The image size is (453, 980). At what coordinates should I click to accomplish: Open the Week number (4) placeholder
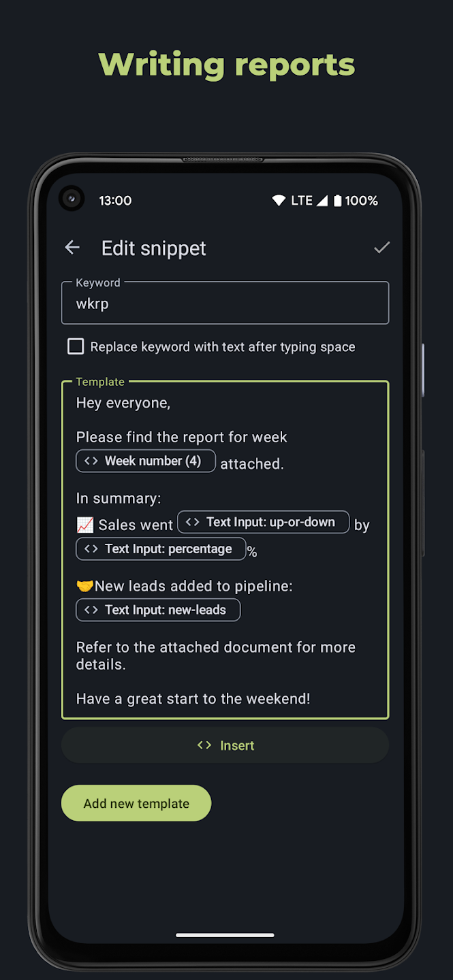pos(146,461)
